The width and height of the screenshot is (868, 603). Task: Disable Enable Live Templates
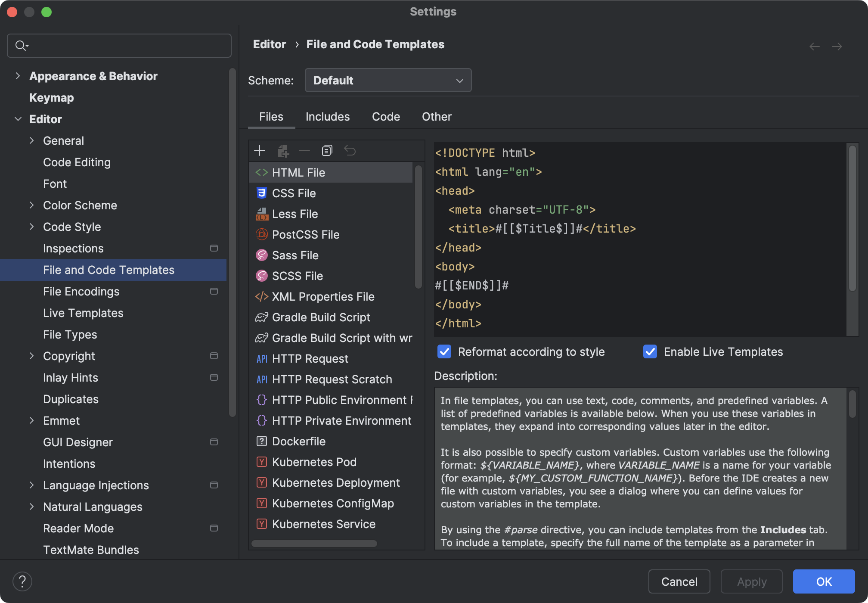pos(650,351)
